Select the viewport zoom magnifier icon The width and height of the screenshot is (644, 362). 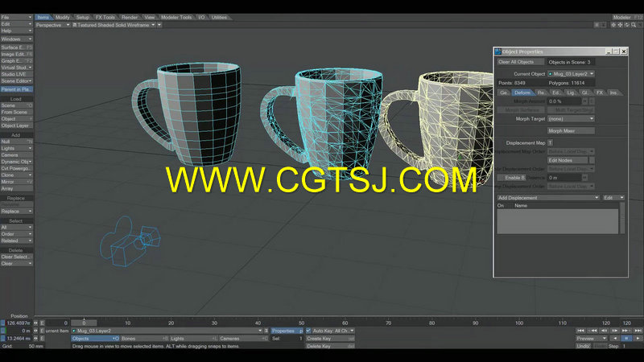(634, 25)
